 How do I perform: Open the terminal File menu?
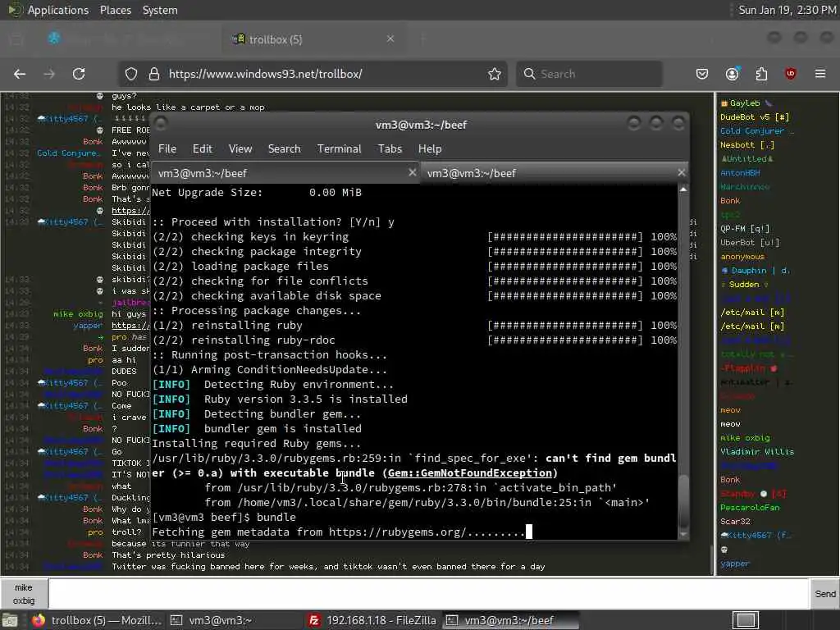coord(167,149)
